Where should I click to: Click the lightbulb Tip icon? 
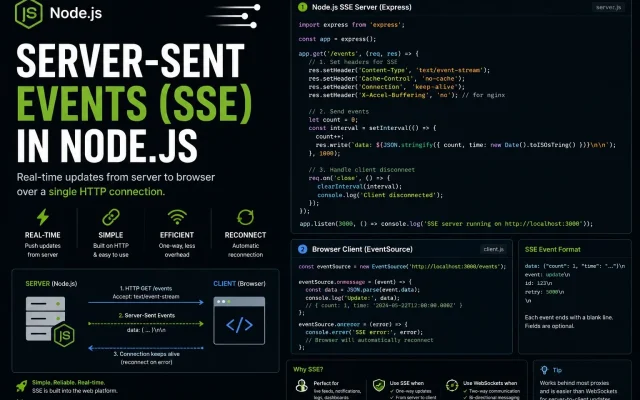tap(544, 370)
